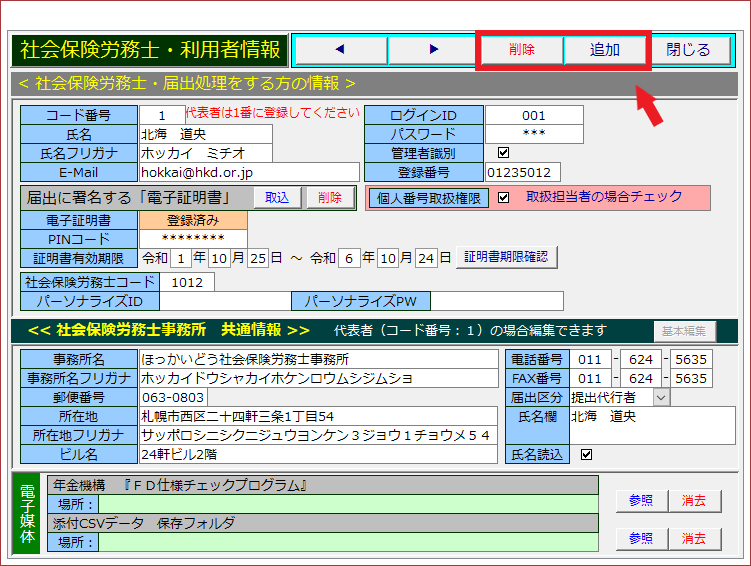
Task: Browse for FD仕様チェックプログラム location with 参照
Action: point(641,501)
